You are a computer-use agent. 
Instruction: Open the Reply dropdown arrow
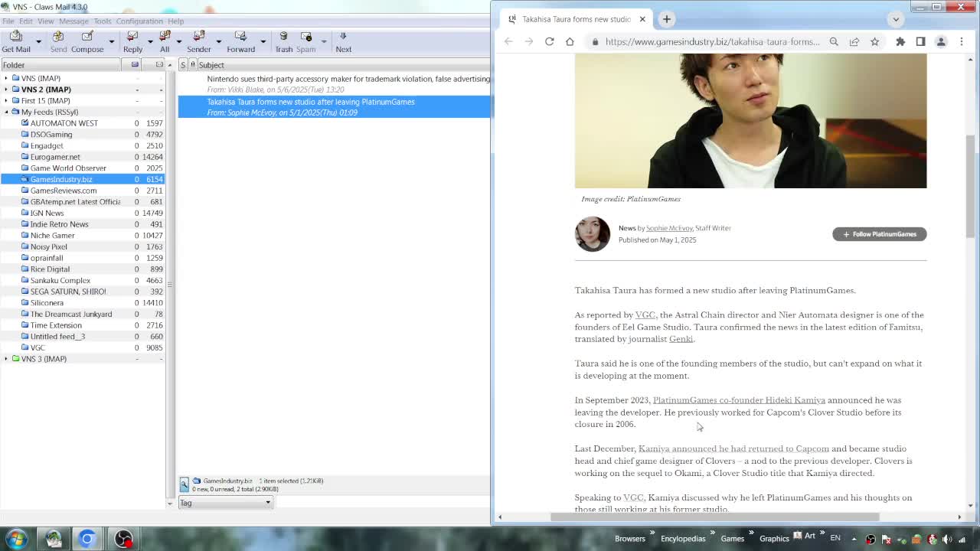(150, 42)
